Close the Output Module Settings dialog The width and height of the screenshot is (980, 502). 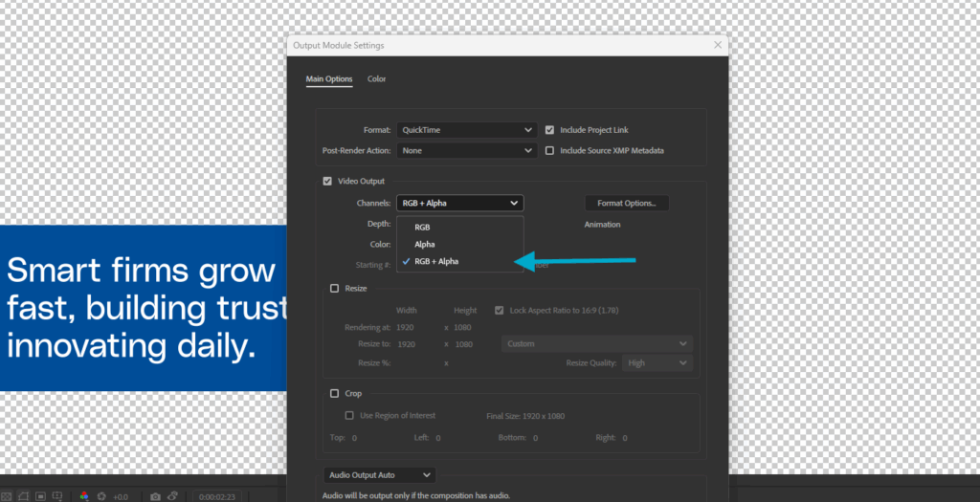(718, 45)
